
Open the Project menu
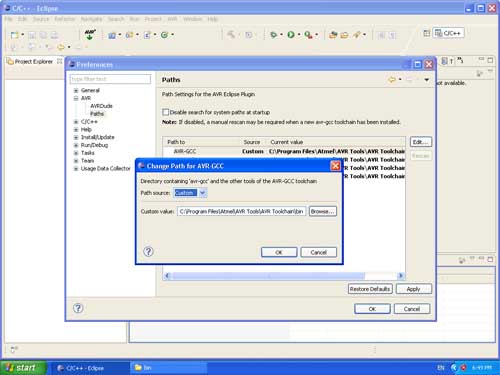(153, 19)
